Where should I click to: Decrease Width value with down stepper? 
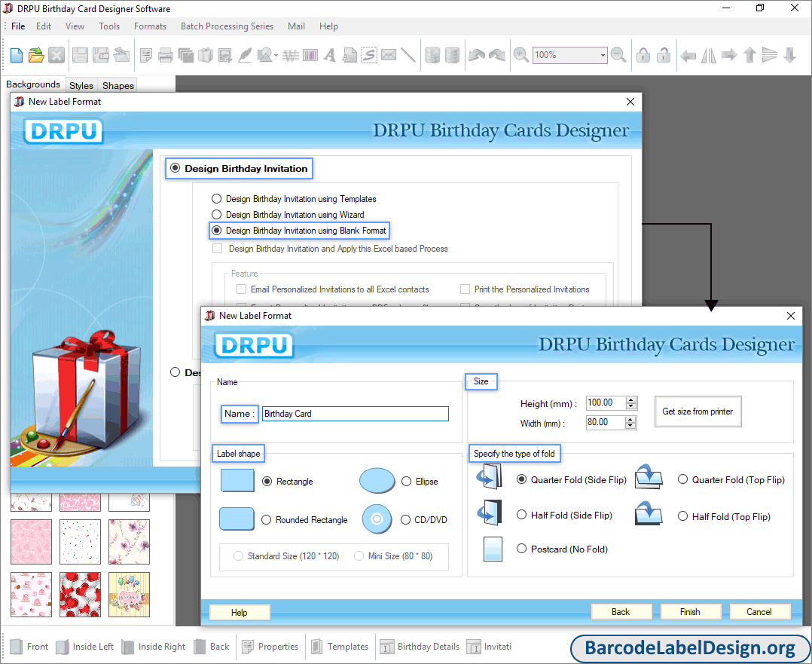tap(630, 426)
